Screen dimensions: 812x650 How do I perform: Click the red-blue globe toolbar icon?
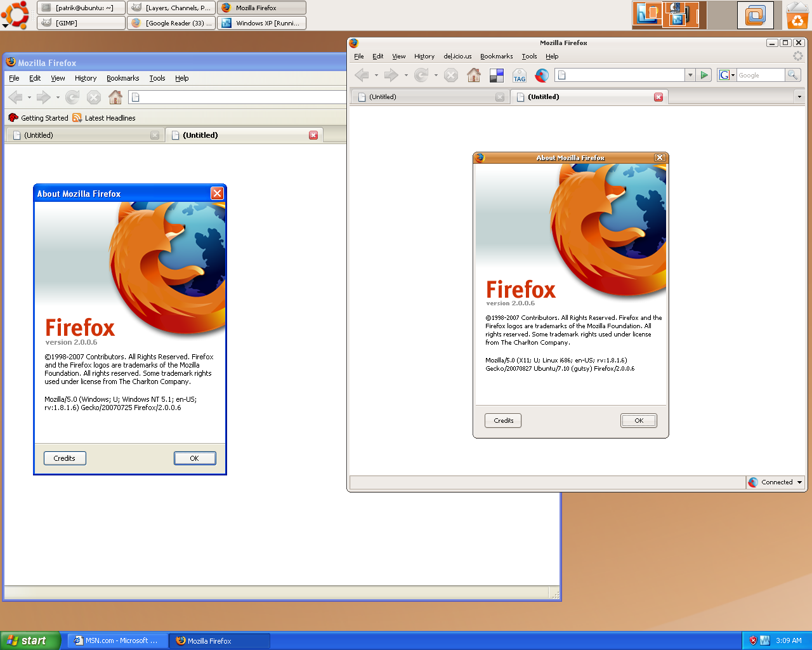coord(542,76)
